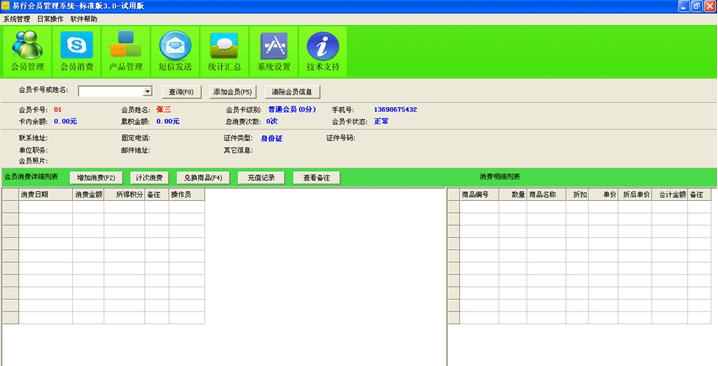Click the 清除会员信息 button
This screenshot has height=366, width=718.
(x=292, y=92)
